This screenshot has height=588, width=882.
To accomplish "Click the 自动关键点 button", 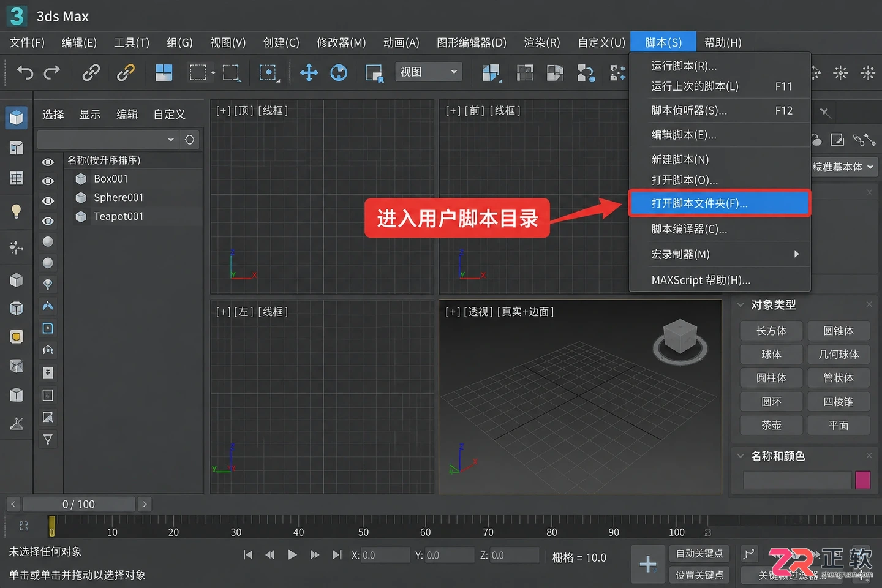I will [x=699, y=554].
